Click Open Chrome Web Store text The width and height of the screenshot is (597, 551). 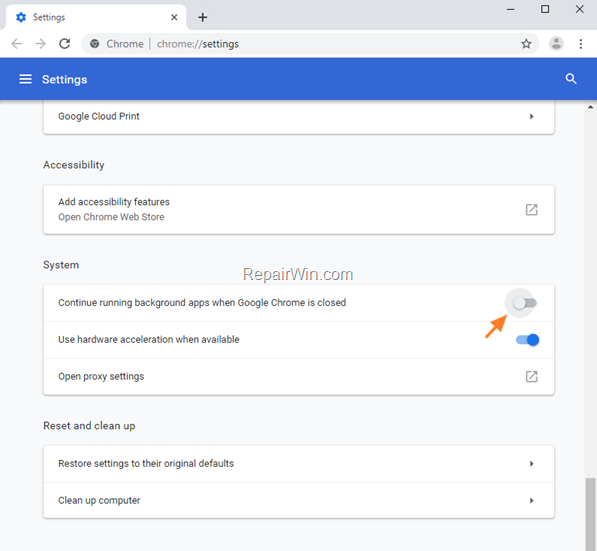[x=111, y=217]
